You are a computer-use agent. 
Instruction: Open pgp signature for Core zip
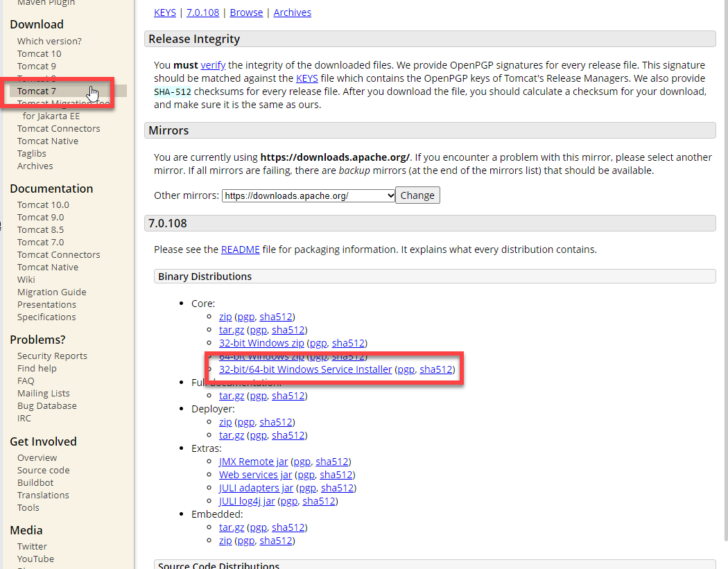246,317
